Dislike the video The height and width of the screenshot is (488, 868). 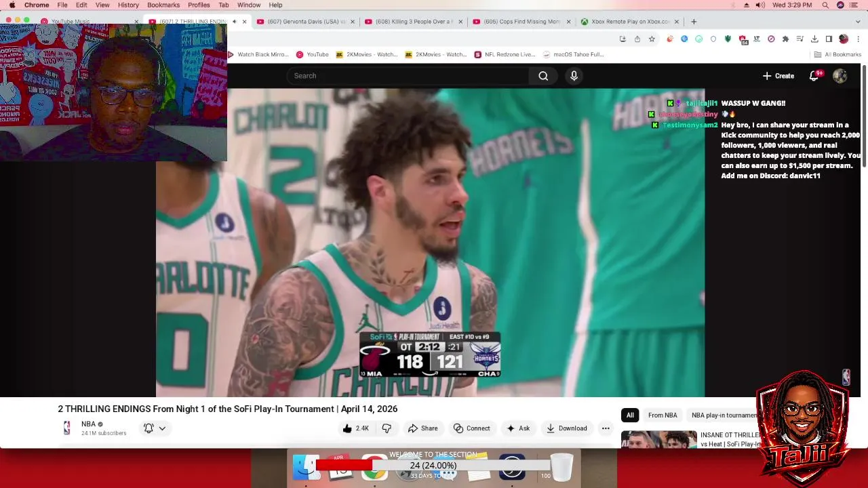387,428
